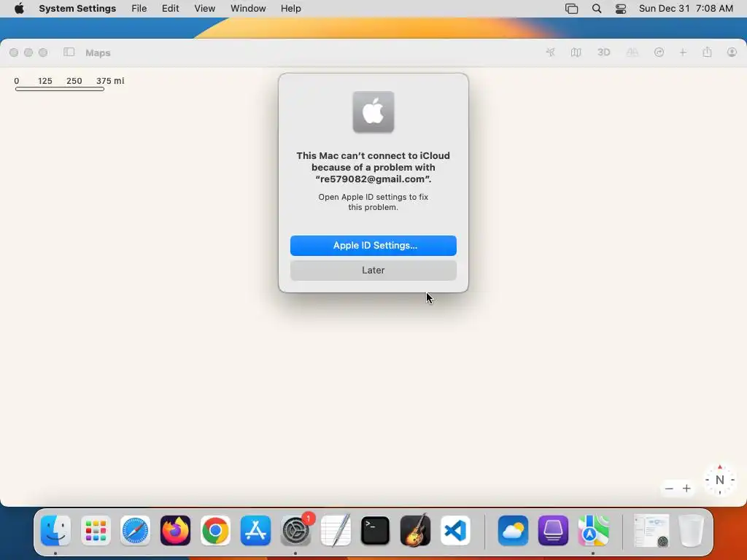Toggle the Maps sidebar icon
The width and height of the screenshot is (747, 560).
tap(69, 52)
